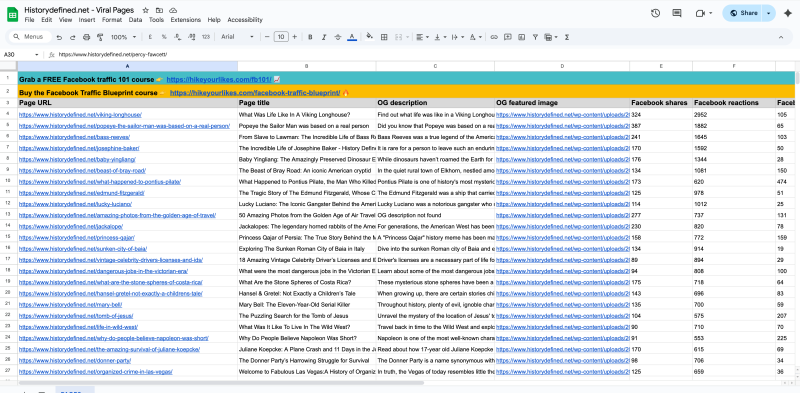Decrease font size with minus button
Screen dimensions: 800x393
click(267, 37)
